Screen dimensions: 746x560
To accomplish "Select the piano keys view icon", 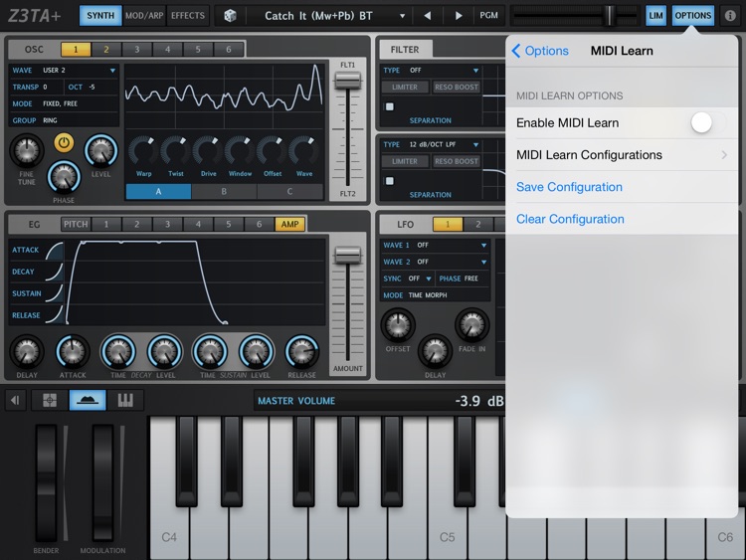I will [125, 400].
